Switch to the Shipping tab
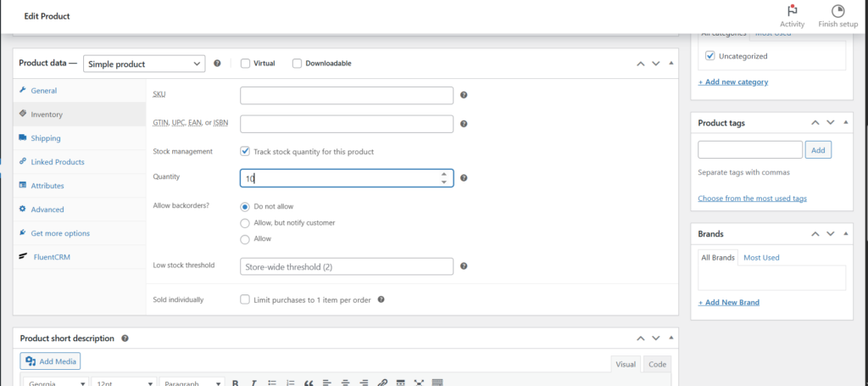Image resolution: width=868 pixels, height=386 pixels. click(x=45, y=138)
